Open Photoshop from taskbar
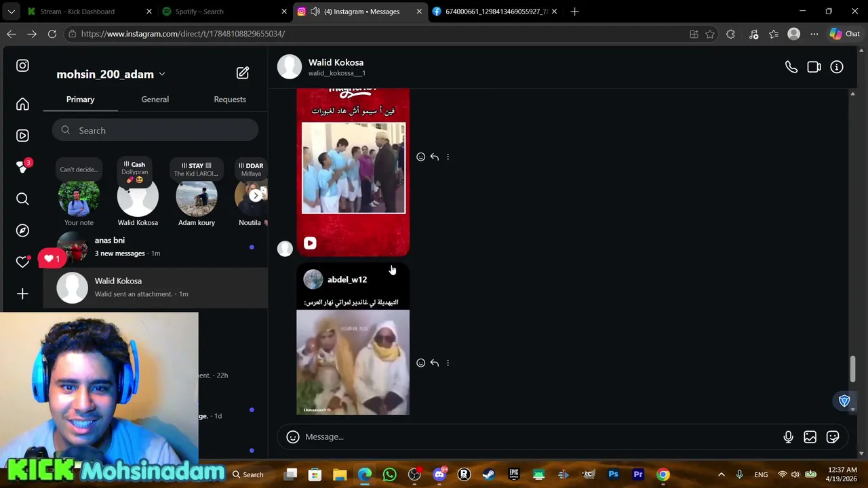 coord(614,474)
